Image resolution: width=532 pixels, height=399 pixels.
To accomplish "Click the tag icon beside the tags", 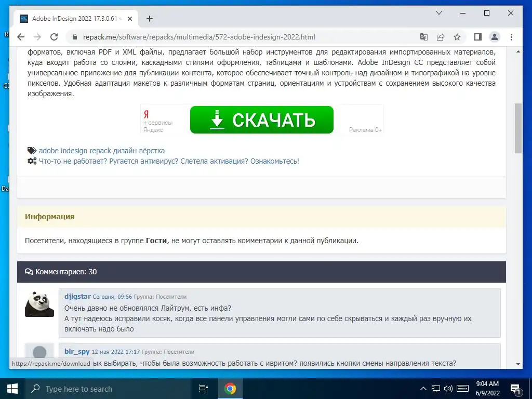I will 32,151.
